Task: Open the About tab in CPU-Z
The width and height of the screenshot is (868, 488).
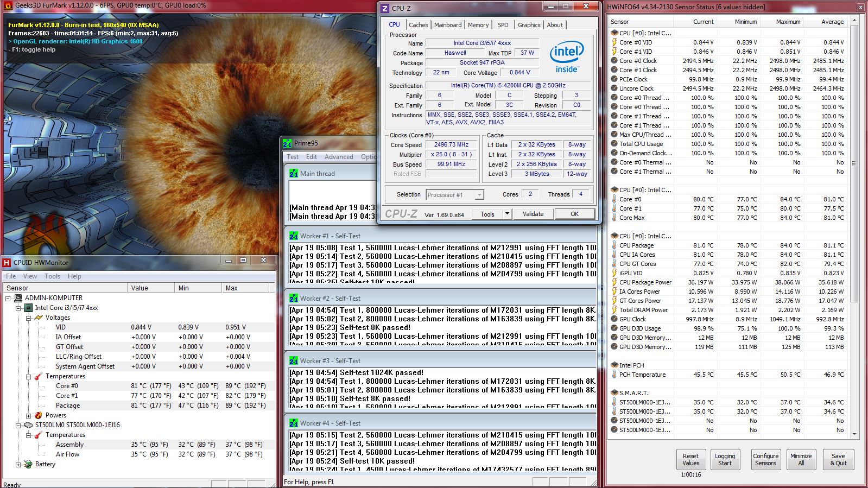Action: click(555, 25)
